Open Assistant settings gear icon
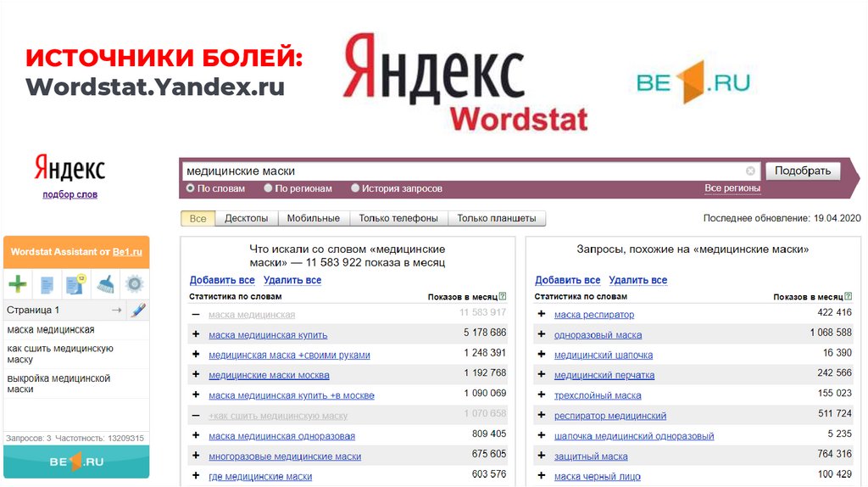Viewport: 868px width, 487px height. pyautogui.click(x=135, y=284)
